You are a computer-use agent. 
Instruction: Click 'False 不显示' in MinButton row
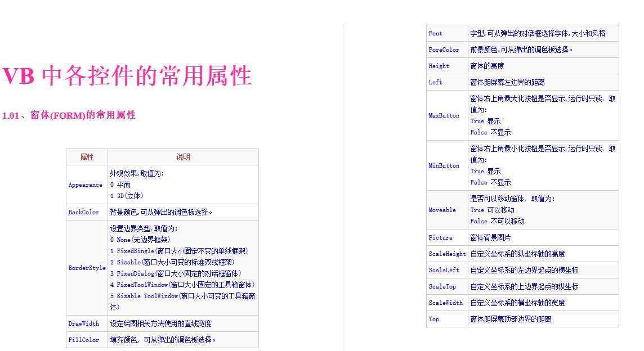[490, 182]
